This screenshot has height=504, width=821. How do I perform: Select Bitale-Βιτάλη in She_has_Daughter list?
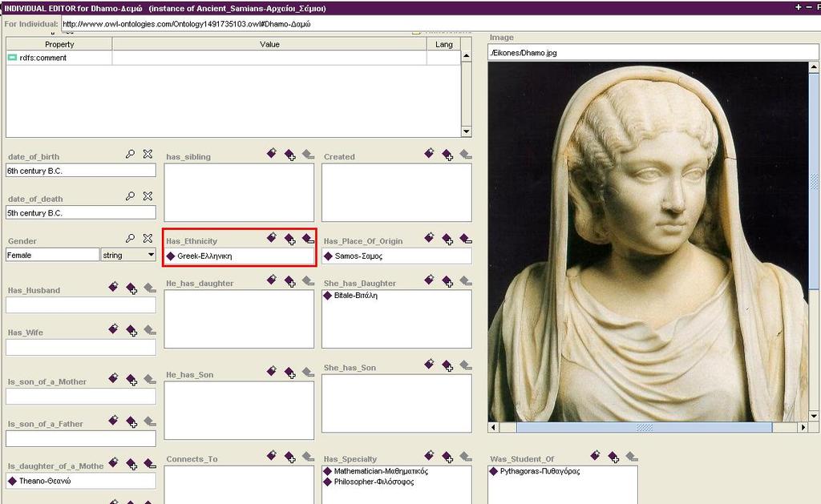(x=355, y=295)
